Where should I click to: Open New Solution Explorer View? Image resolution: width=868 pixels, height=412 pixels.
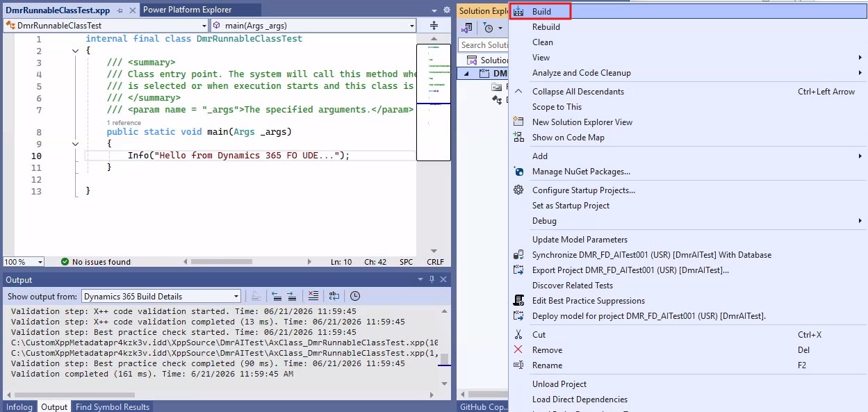click(688, 122)
